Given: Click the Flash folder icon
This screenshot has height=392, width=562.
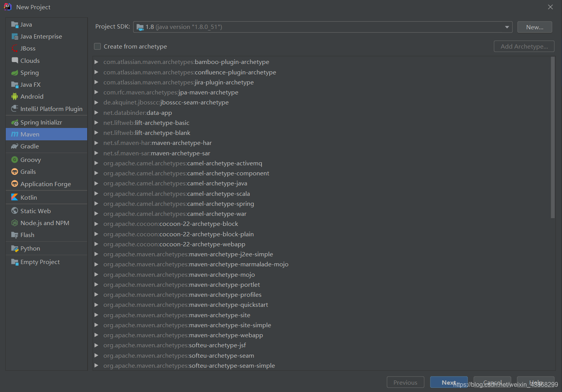Looking at the screenshot, I should pos(15,235).
